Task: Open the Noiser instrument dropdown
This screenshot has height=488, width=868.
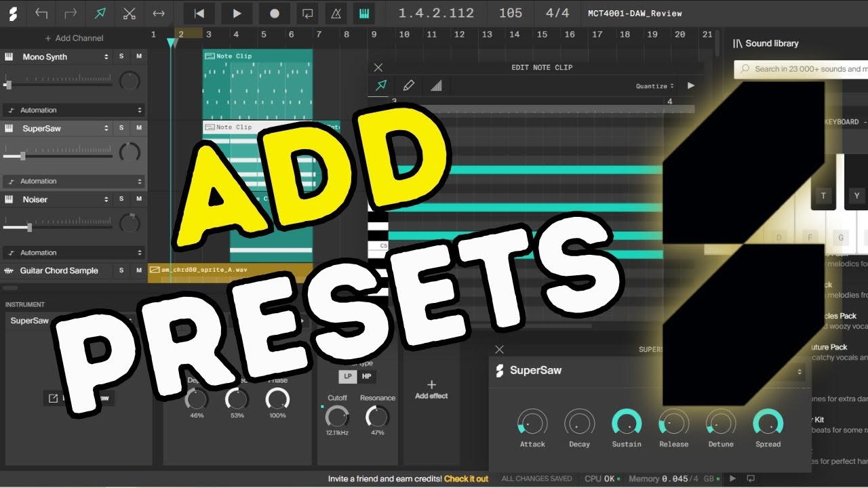Action: click(x=106, y=199)
